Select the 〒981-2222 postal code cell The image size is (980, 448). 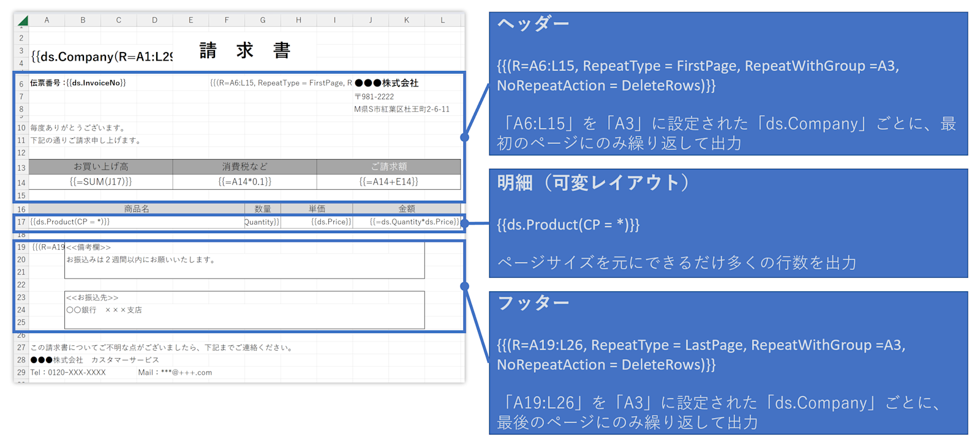[374, 97]
